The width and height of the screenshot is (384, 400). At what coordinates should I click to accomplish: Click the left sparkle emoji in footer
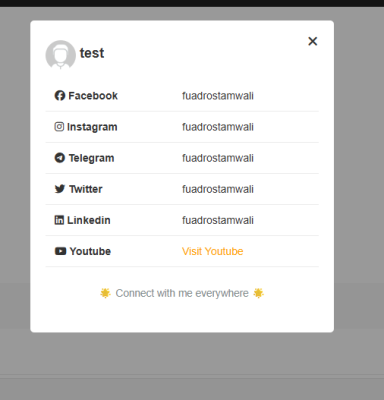[x=105, y=293]
